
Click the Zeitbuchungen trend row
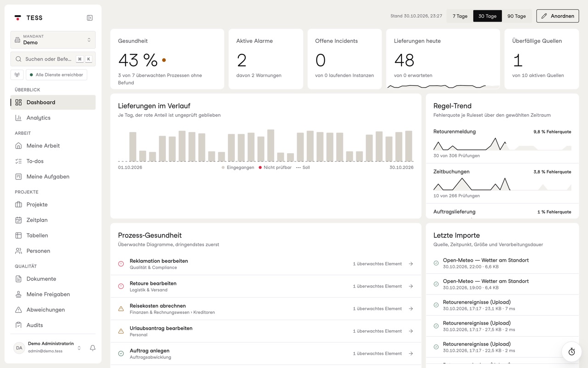502,183
